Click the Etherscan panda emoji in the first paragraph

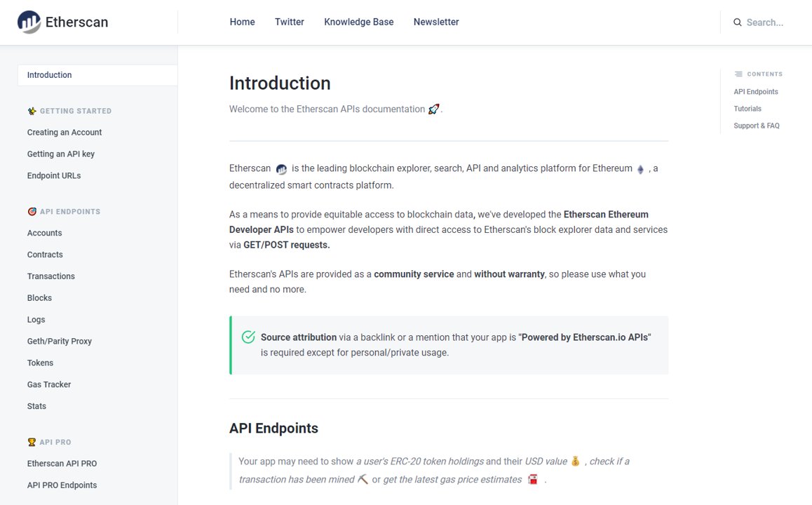point(281,168)
